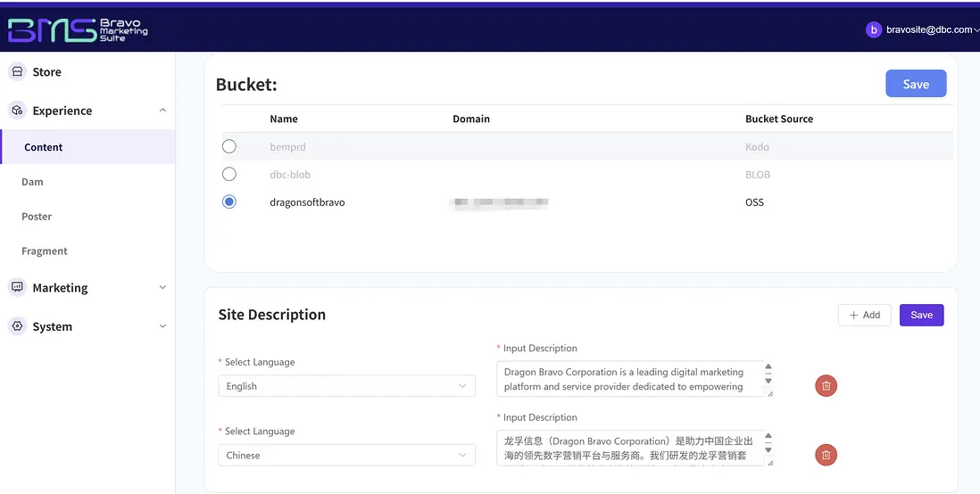Save the Bucket settings
Viewport: 980px width, 494px height.
pyautogui.click(x=916, y=84)
